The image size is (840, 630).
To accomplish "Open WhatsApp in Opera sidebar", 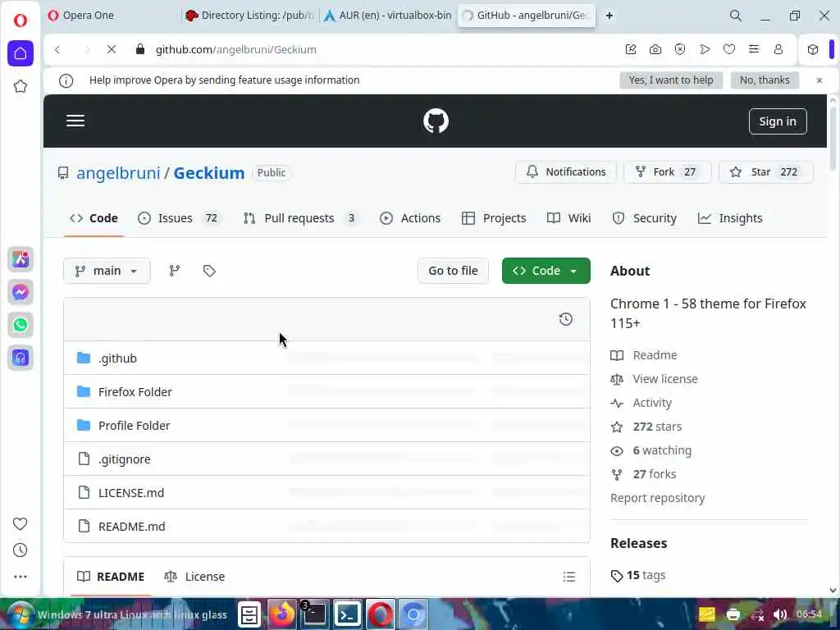I will (x=21, y=325).
